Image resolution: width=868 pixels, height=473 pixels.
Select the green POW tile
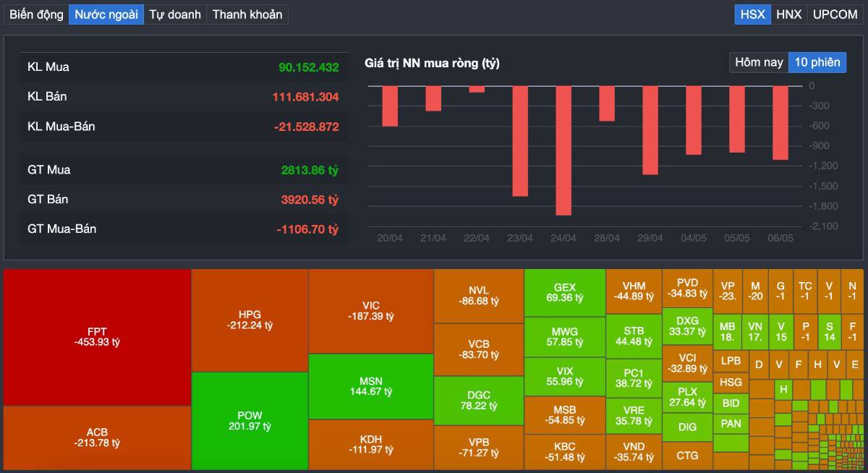(250, 421)
